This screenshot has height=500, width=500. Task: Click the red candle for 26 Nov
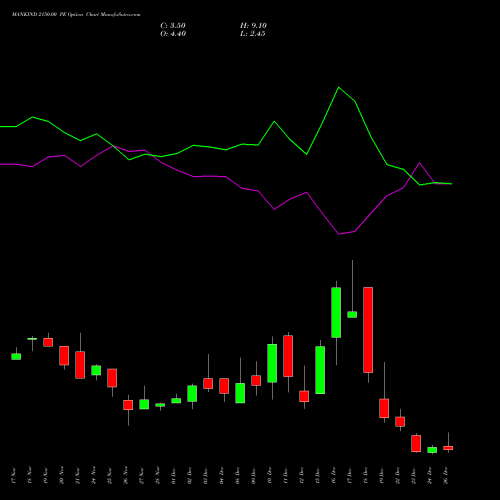[128, 405]
